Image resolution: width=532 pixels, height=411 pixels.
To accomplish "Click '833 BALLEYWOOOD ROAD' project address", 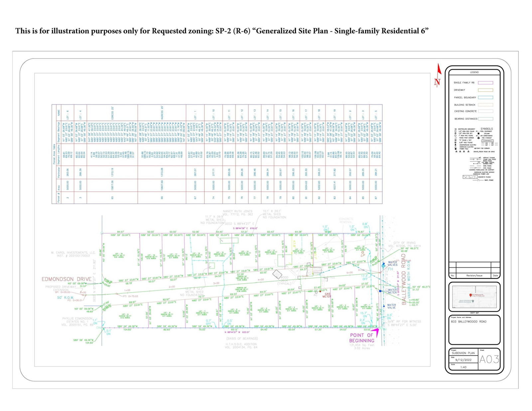I will point(468,322).
